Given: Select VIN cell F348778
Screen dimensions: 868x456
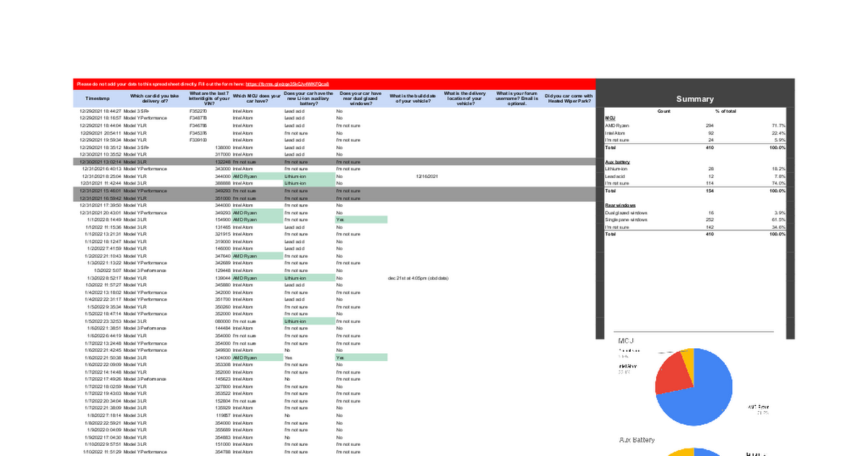Looking at the screenshot, I should (198, 118).
